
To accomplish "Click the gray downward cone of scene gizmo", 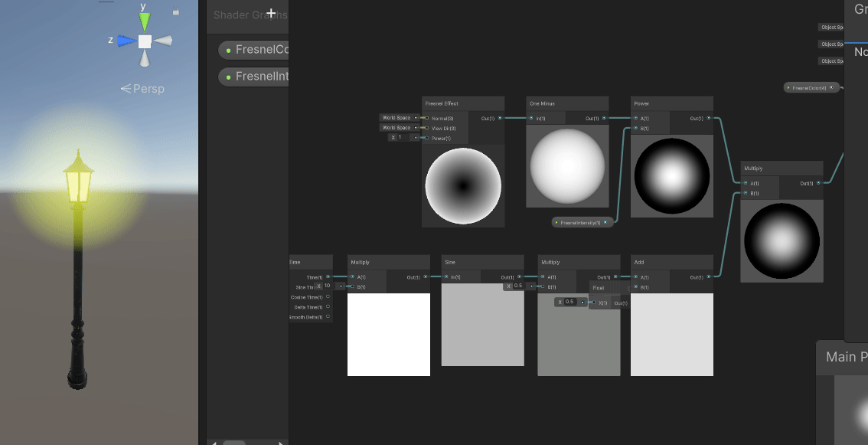I will click(145, 58).
